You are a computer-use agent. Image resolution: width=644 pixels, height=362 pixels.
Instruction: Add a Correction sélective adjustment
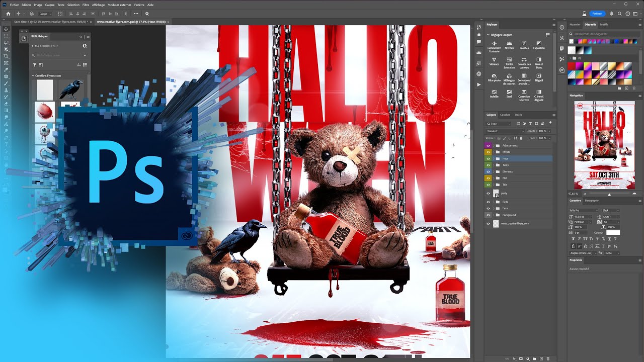524,96
